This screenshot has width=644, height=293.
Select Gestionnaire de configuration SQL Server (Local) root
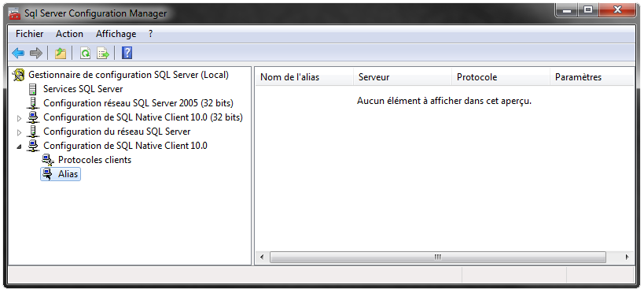(x=128, y=75)
